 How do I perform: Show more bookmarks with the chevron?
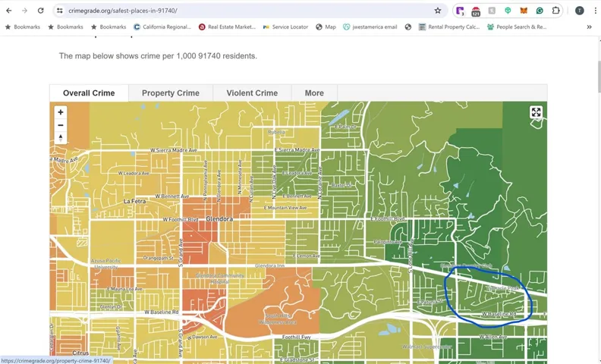coord(589,27)
